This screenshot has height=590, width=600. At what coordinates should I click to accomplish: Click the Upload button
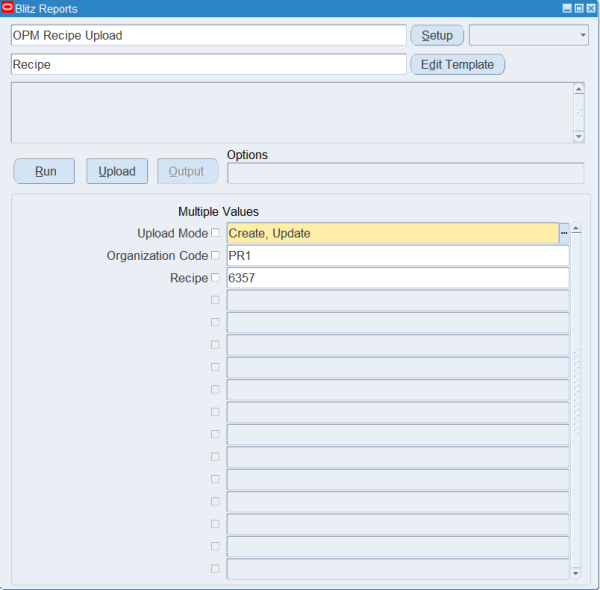(x=117, y=171)
